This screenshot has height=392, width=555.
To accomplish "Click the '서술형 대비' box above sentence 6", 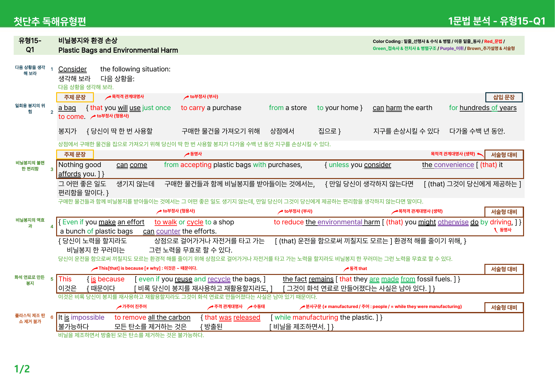I will (x=504, y=307).
